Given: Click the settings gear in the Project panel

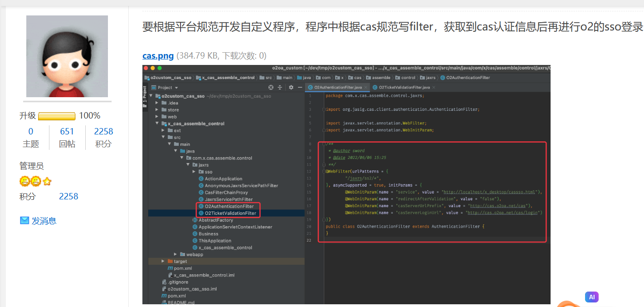Looking at the screenshot, I should click(x=291, y=87).
